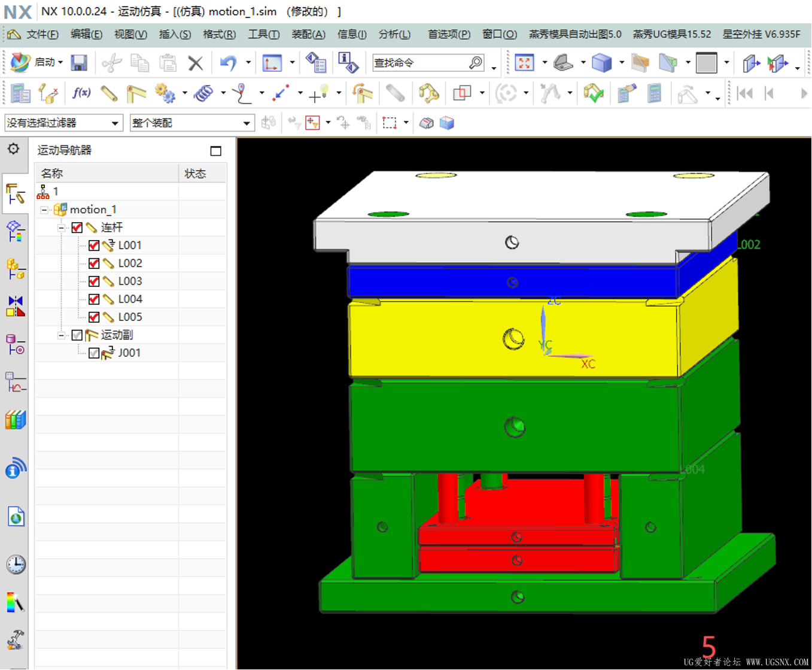The width and height of the screenshot is (812, 670).
Task: Select L005 in the motion navigator
Action: point(130,317)
